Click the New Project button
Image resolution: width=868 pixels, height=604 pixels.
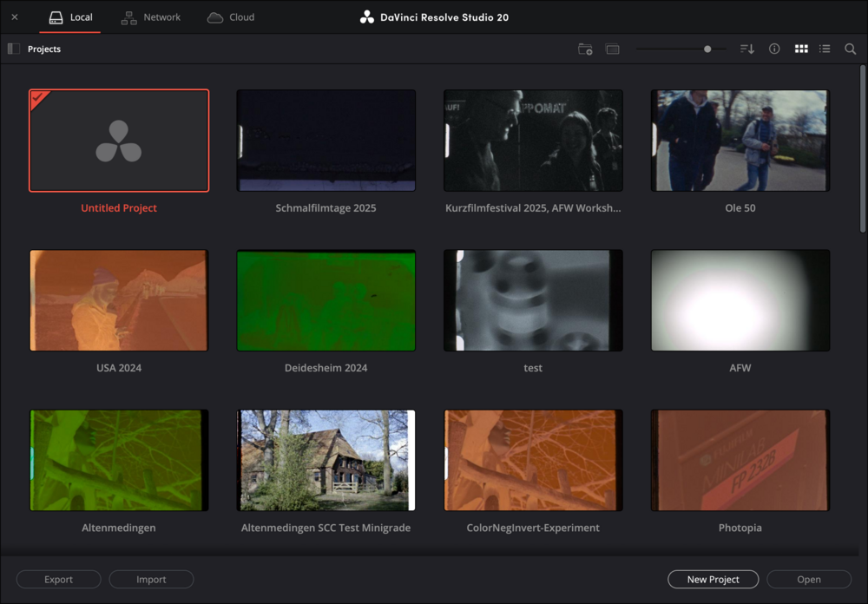pyautogui.click(x=713, y=580)
